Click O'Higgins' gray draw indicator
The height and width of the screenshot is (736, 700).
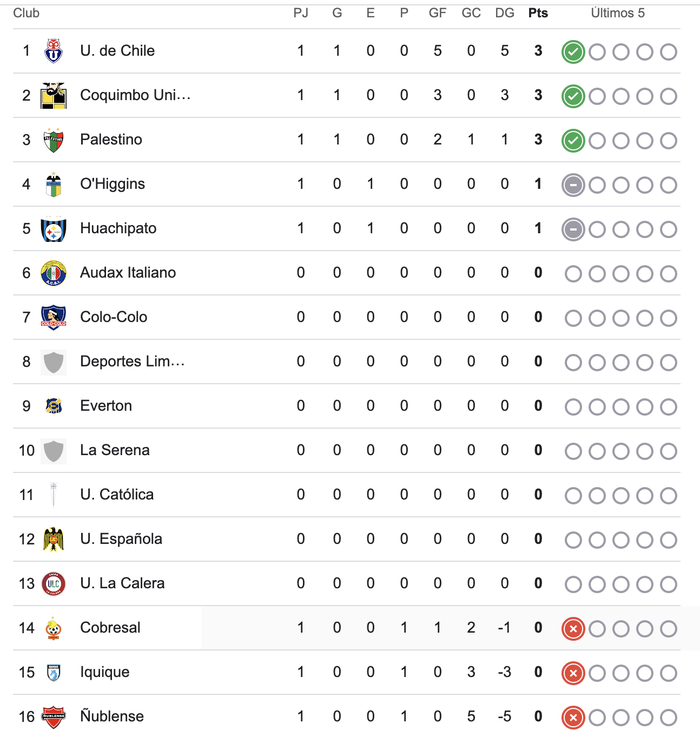[573, 185]
